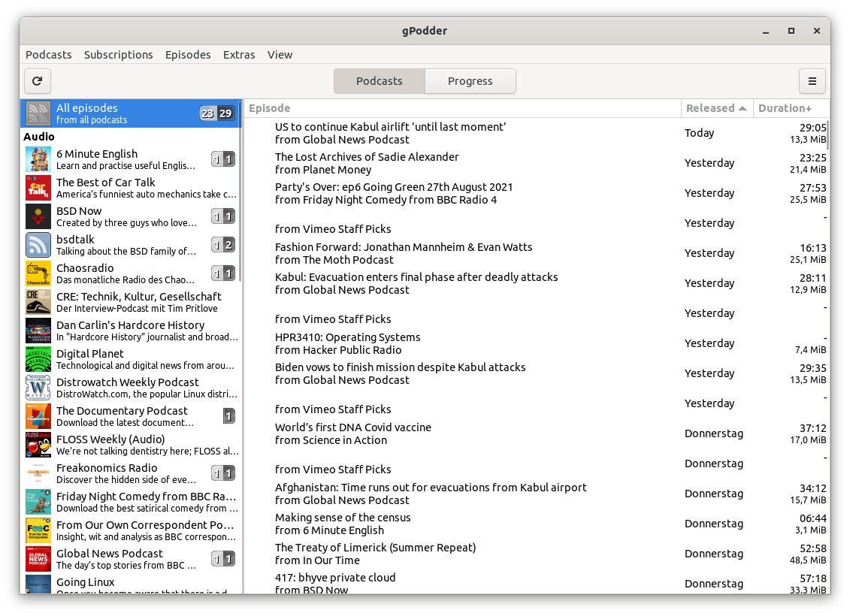This screenshot has width=850, height=616.
Task: Select 'The Lost Archives of Sadie Alexander'
Action: click(537, 163)
